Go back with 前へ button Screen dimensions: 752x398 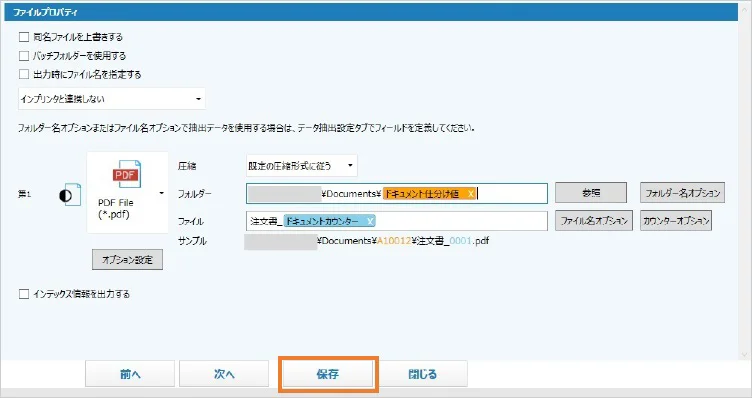pyautogui.click(x=130, y=374)
